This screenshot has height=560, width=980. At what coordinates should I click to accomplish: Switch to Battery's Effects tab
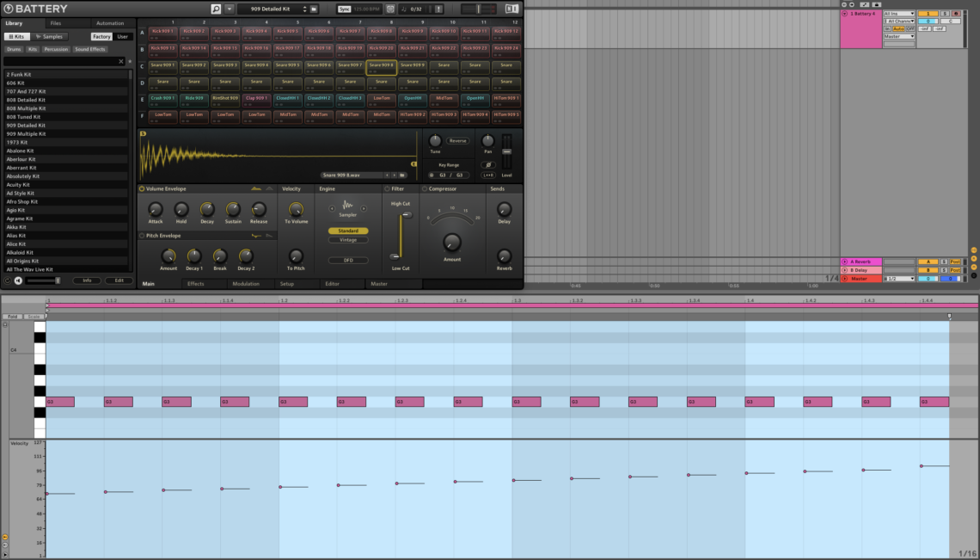pyautogui.click(x=199, y=283)
